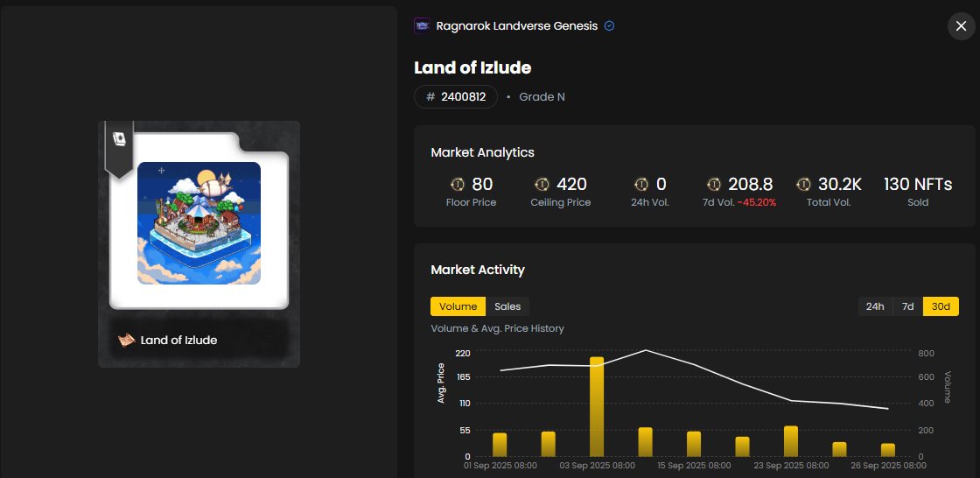Click the map scroll icon beside the card's name
The height and width of the screenshot is (478, 980).
click(x=127, y=341)
